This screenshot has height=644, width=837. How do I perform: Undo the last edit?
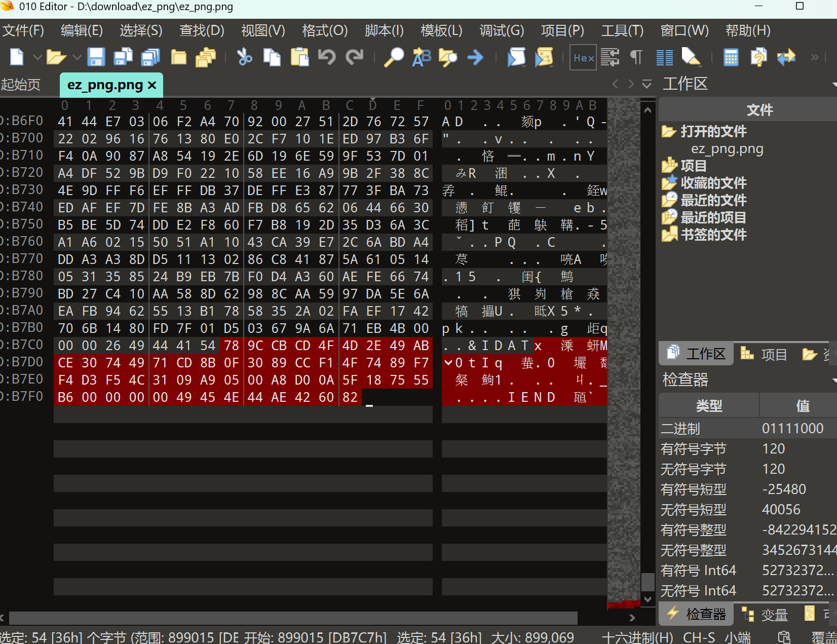click(x=327, y=57)
